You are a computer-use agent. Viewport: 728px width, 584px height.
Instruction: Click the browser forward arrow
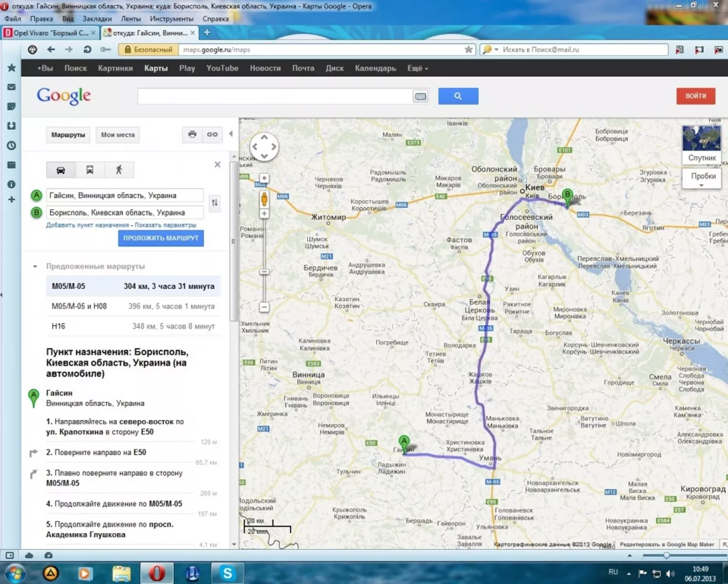[x=68, y=50]
